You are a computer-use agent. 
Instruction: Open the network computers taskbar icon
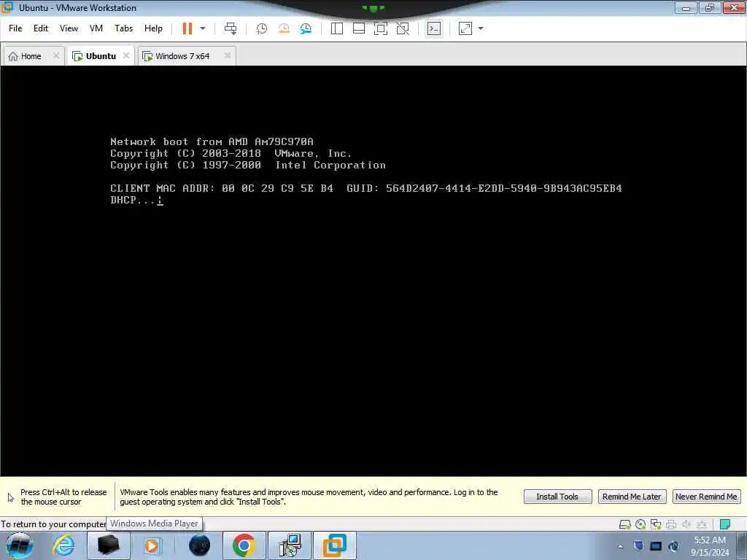pos(289,545)
